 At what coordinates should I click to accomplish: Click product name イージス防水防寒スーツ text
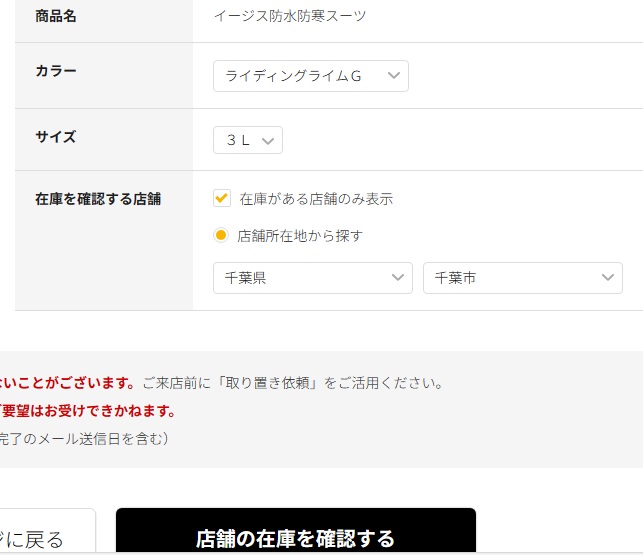point(290,16)
